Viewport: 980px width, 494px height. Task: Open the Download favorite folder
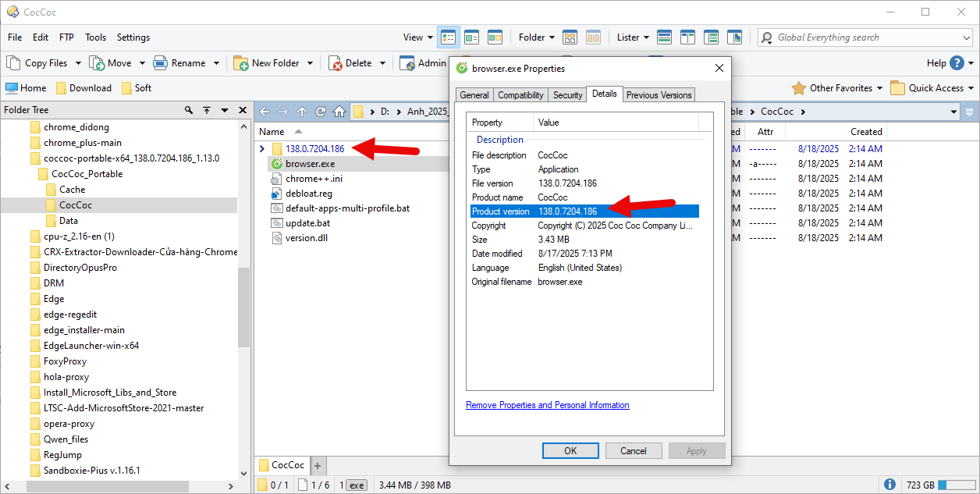click(x=83, y=87)
